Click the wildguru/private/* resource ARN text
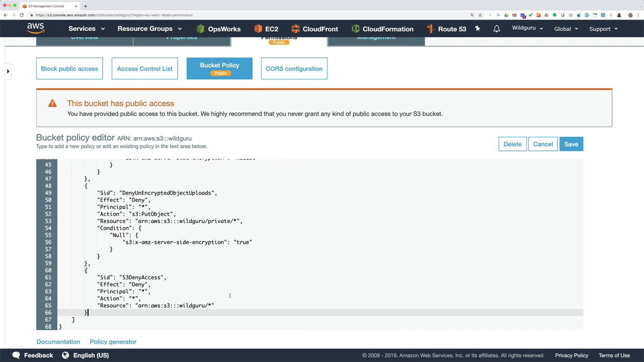Image resolution: width=644 pixels, height=362 pixels. (x=187, y=221)
